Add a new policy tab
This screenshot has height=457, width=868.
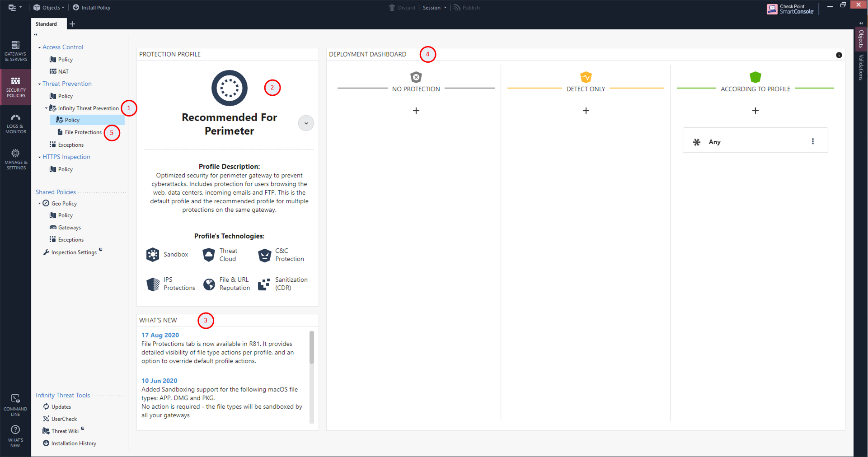point(72,24)
